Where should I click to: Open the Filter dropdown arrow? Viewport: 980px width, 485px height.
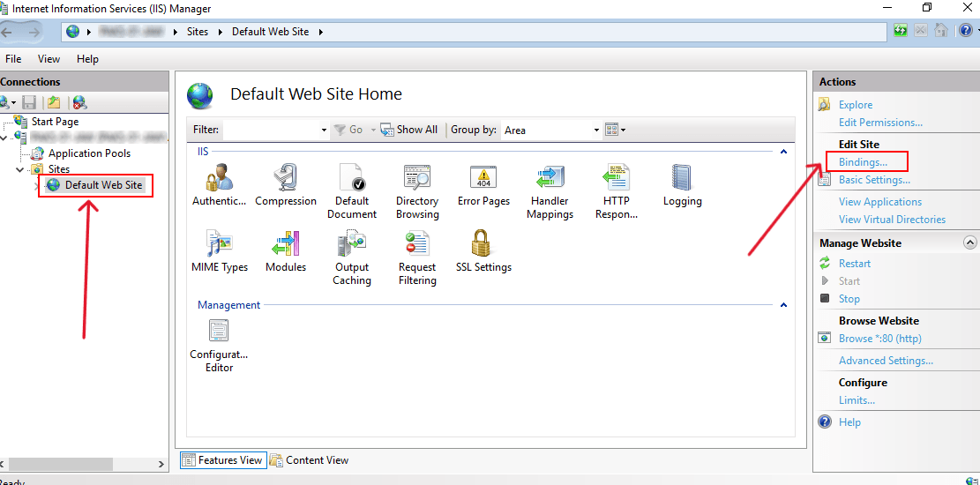click(324, 130)
